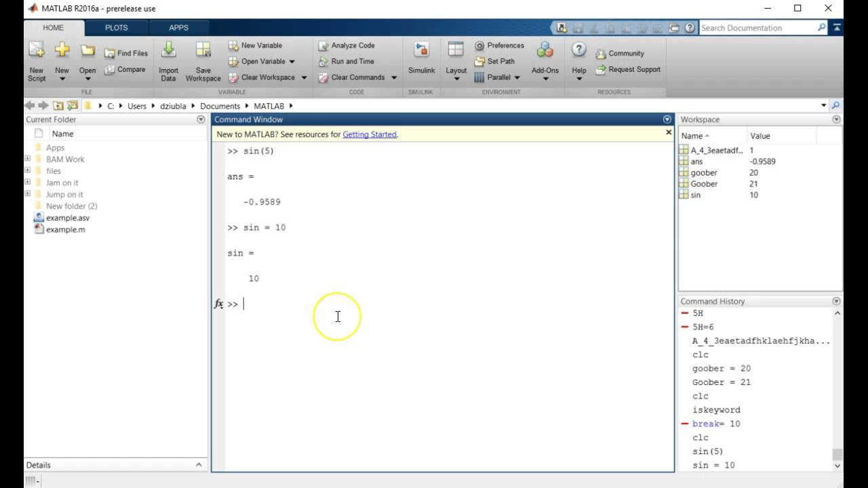Click the Find Files button
Viewport: 868px width, 488px height.
(x=126, y=53)
